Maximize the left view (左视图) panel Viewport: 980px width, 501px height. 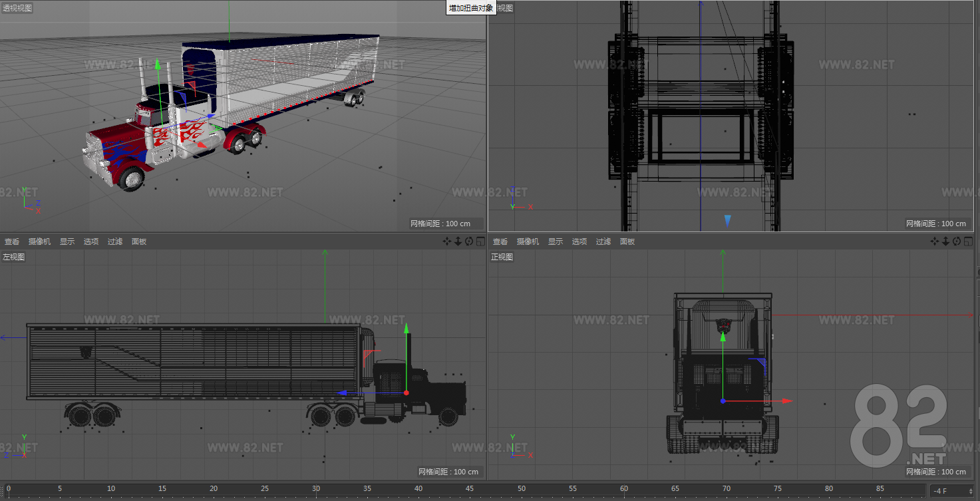coord(480,242)
